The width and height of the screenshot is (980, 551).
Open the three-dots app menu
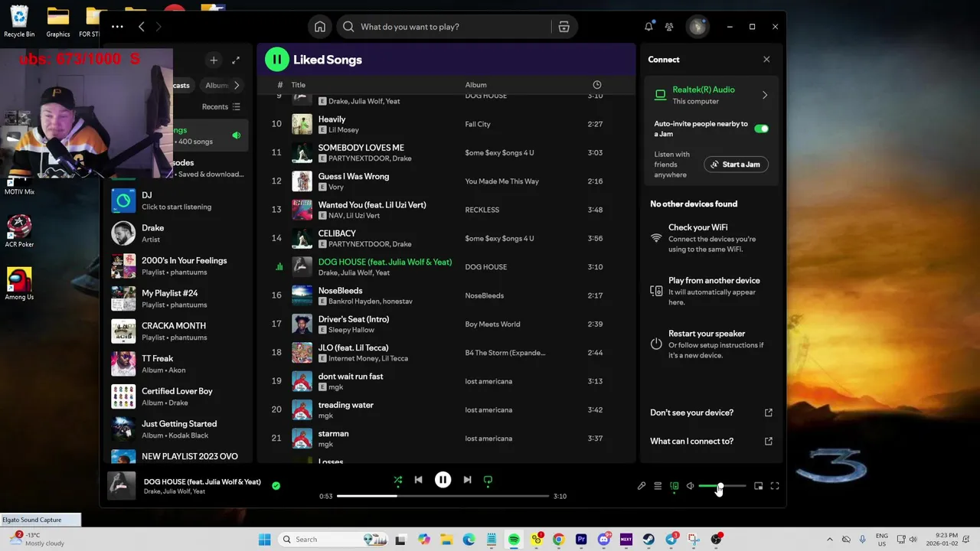(117, 27)
